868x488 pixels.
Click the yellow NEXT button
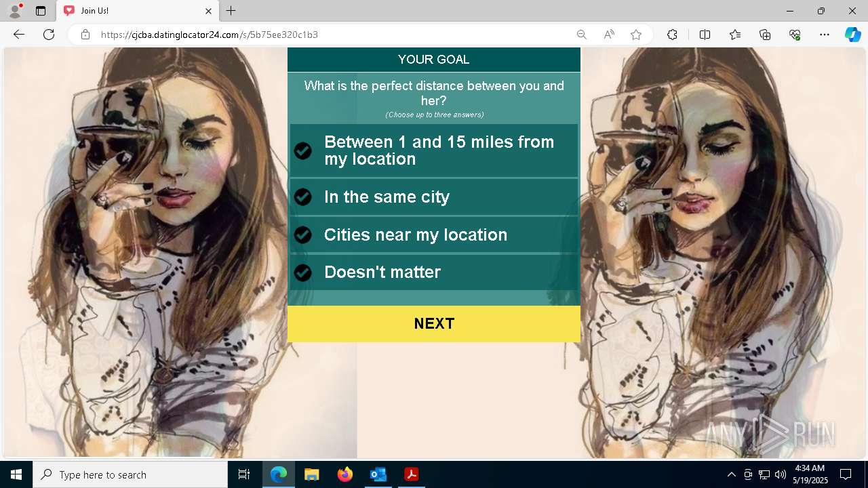click(434, 324)
